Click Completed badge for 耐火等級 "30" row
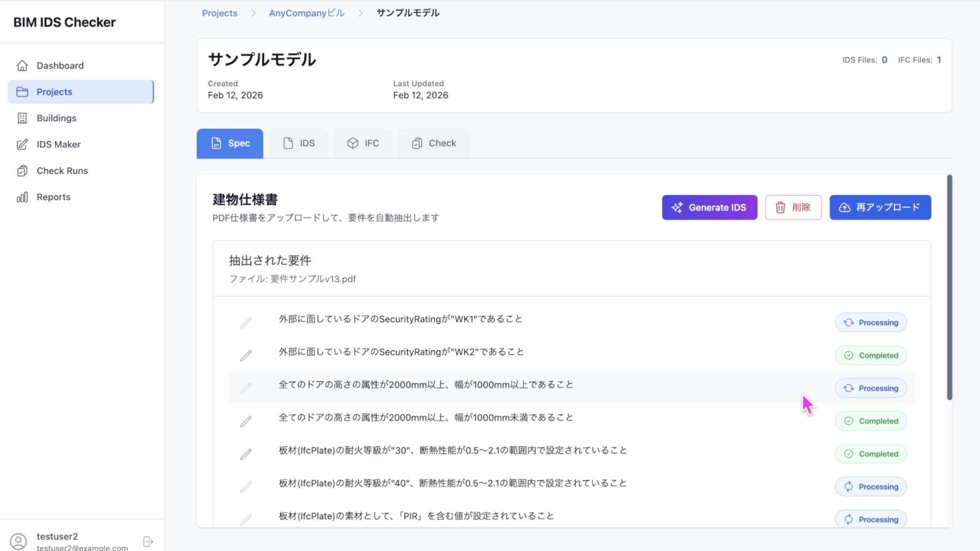The width and height of the screenshot is (980, 551). click(871, 454)
